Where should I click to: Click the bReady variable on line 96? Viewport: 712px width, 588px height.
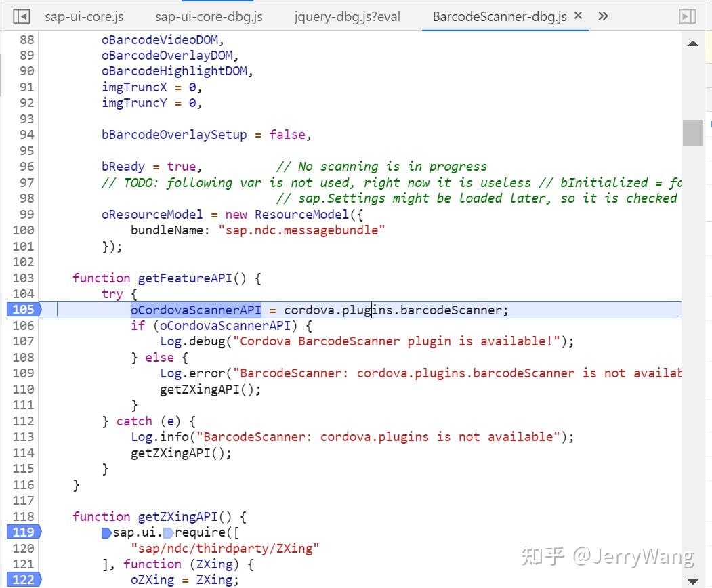[x=123, y=166]
